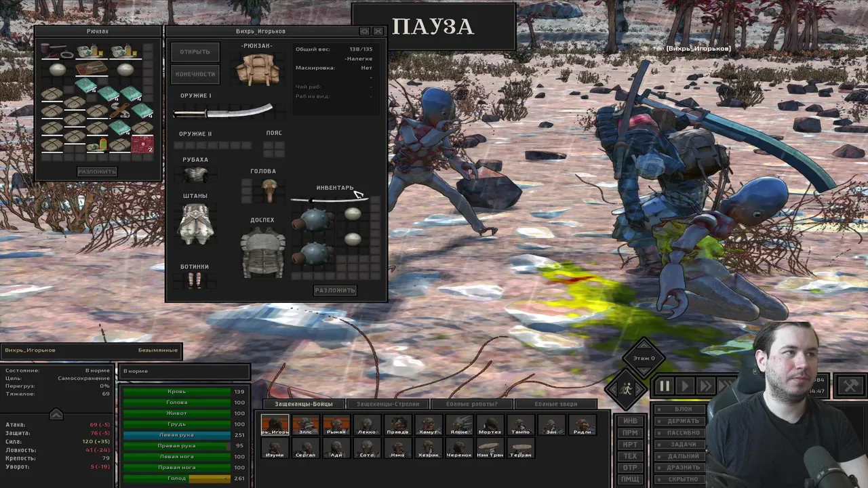This screenshot has height=488, width=868.
Task: Click the Pause game speed button
Action: point(665,386)
